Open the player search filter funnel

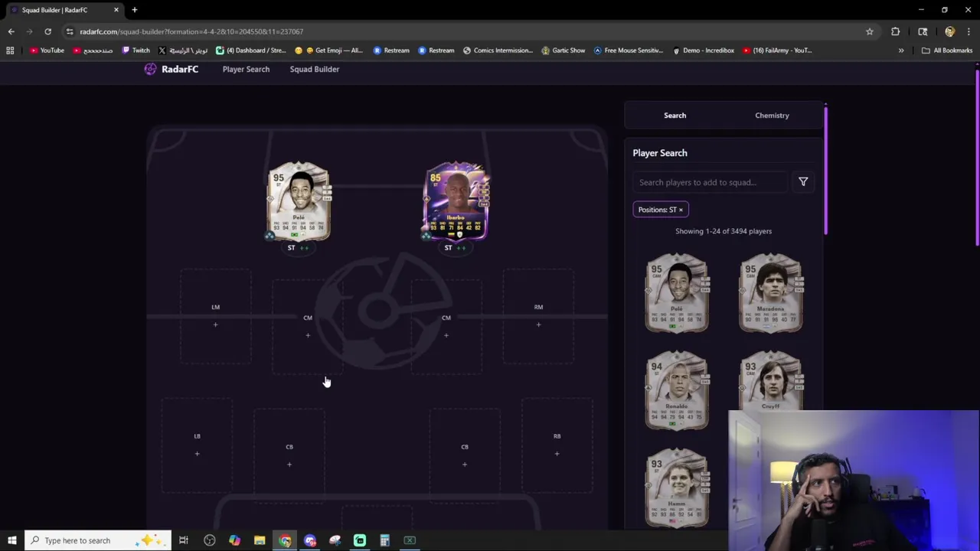803,182
